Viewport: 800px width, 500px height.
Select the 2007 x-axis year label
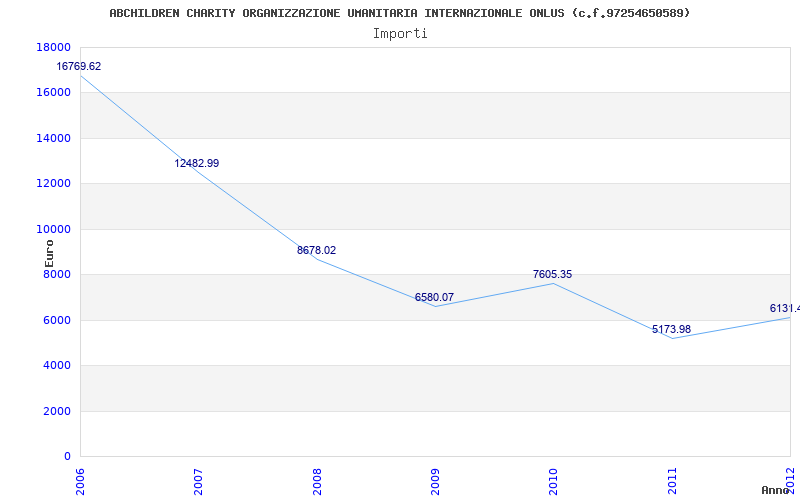(198, 481)
